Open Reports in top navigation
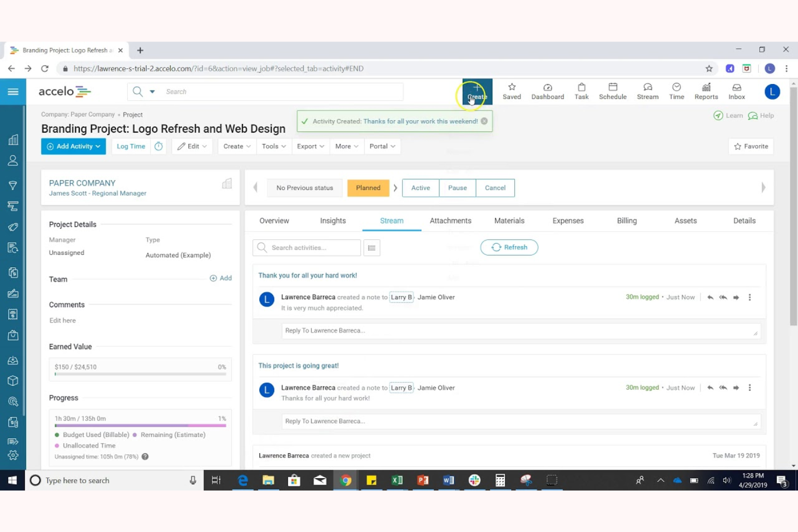Viewport: 798px width, 532px height. pyautogui.click(x=706, y=92)
